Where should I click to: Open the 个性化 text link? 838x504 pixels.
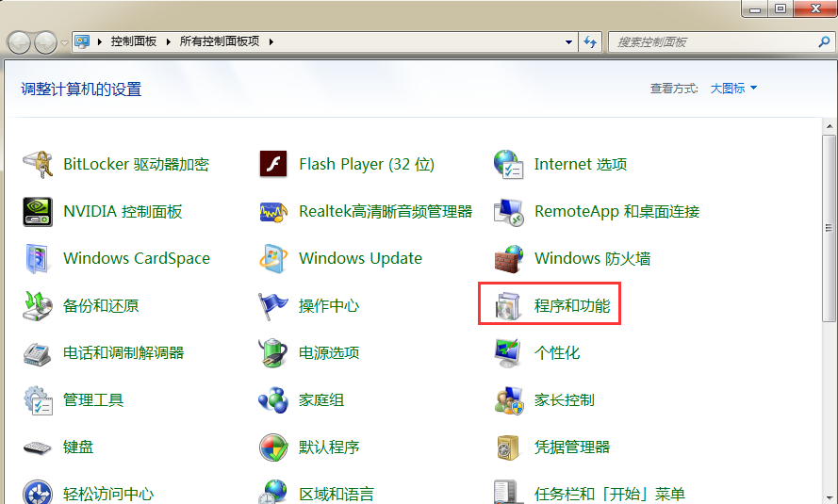coord(557,353)
